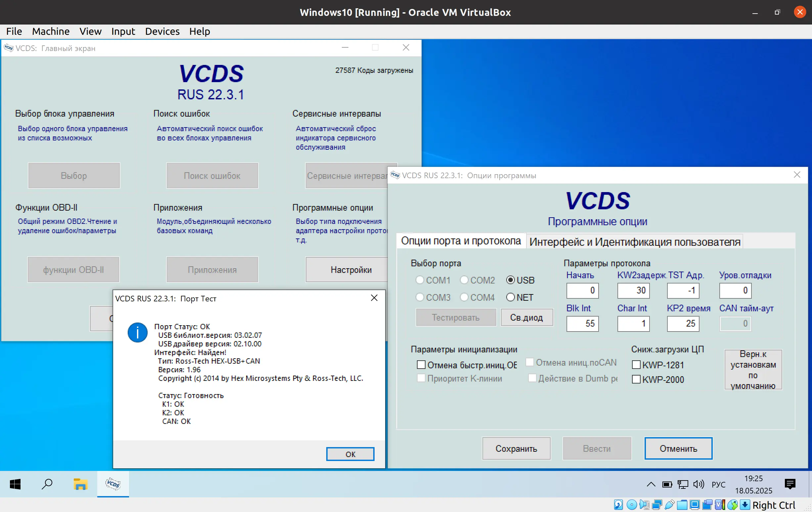
Task: Click Верн.к установкам по умолчанию button
Action: pos(753,370)
